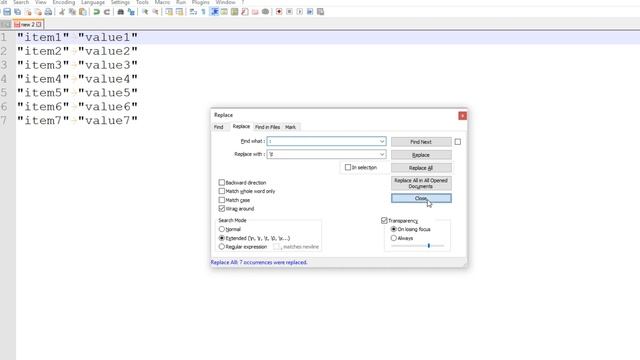
Task: Select the Always transparency radio
Action: coord(393,238)
